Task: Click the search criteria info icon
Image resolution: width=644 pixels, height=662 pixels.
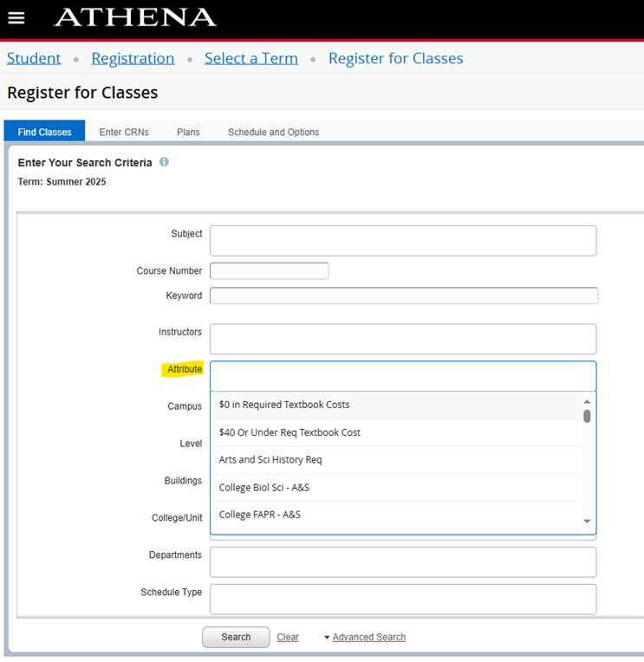Action: point(164,162)
